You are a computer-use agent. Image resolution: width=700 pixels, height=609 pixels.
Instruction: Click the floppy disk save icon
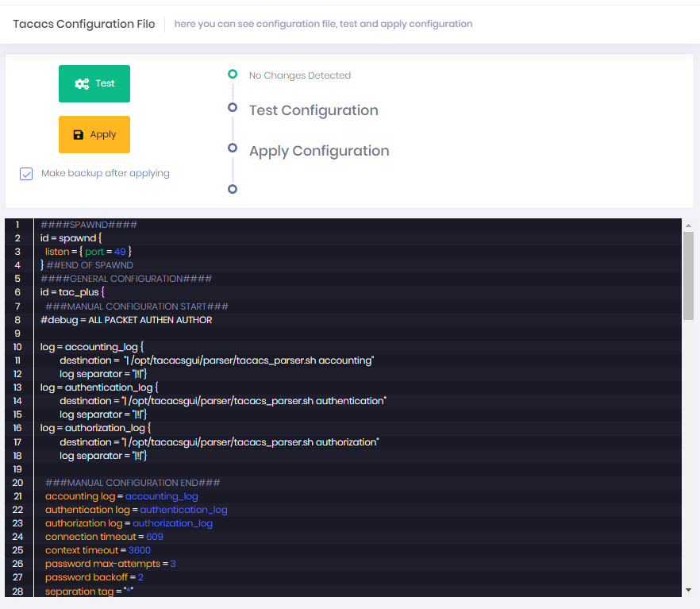click(78, 135)
